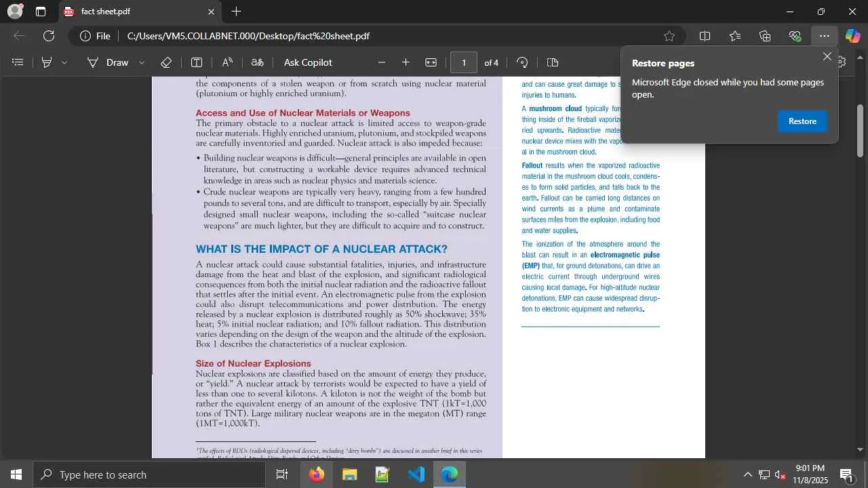Click the address bar file path
868x488 pixels.
click(248, 36)
